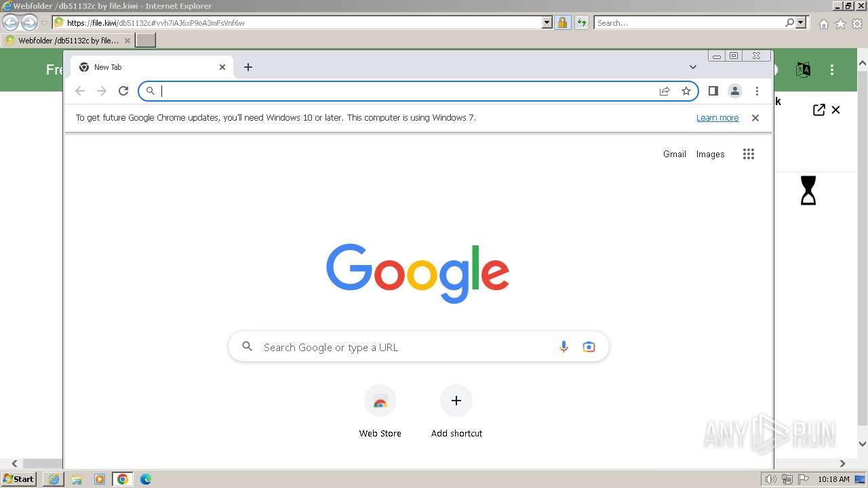Click the IE search box
This screenshot has height=488, width=868.
pos(688,22)
